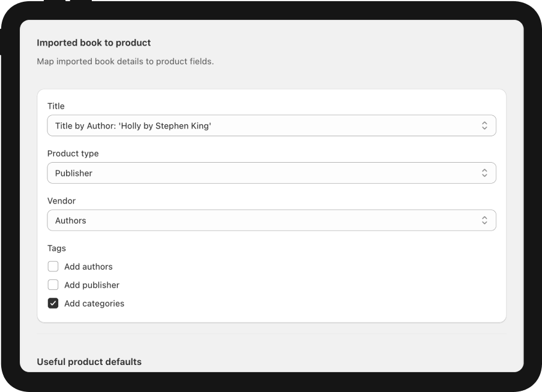Click the 'Product type' field label
This screenshot has height=392, width=542.
pyautogui.click(x=73, y=154)
